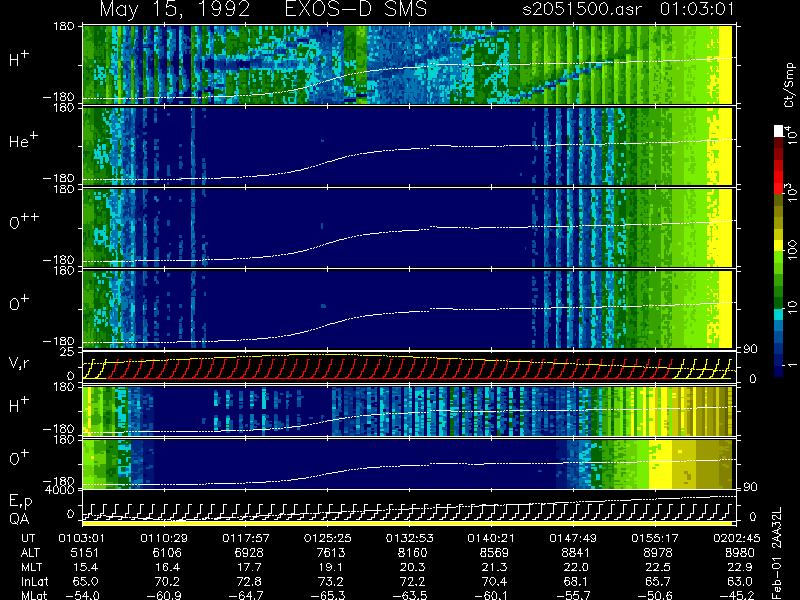Screen dimensions: 800x600
Task: Click the "100" label on the color bar
Action: [792, 250]
